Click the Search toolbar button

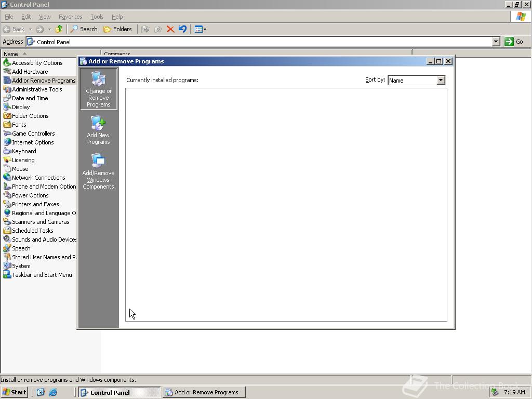tap(84, 29)
